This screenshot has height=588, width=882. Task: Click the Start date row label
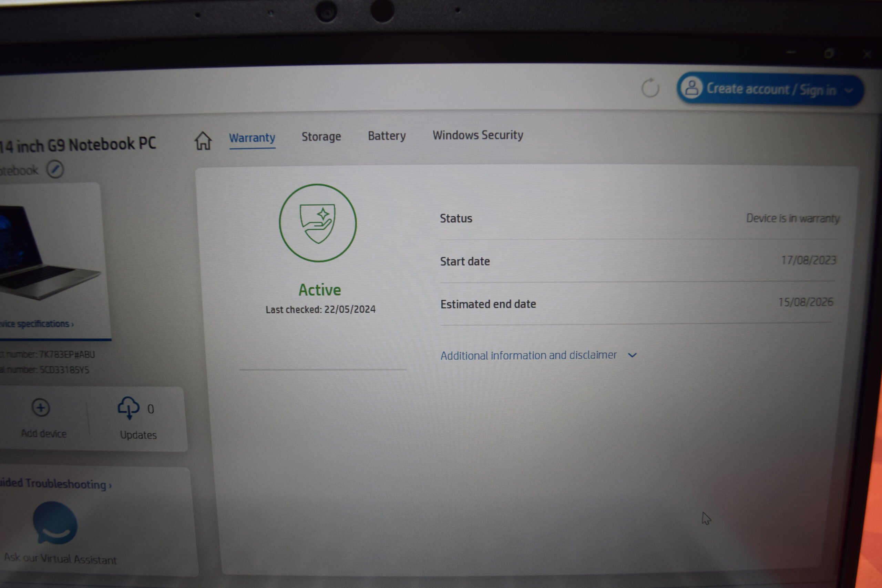point(465,261)
